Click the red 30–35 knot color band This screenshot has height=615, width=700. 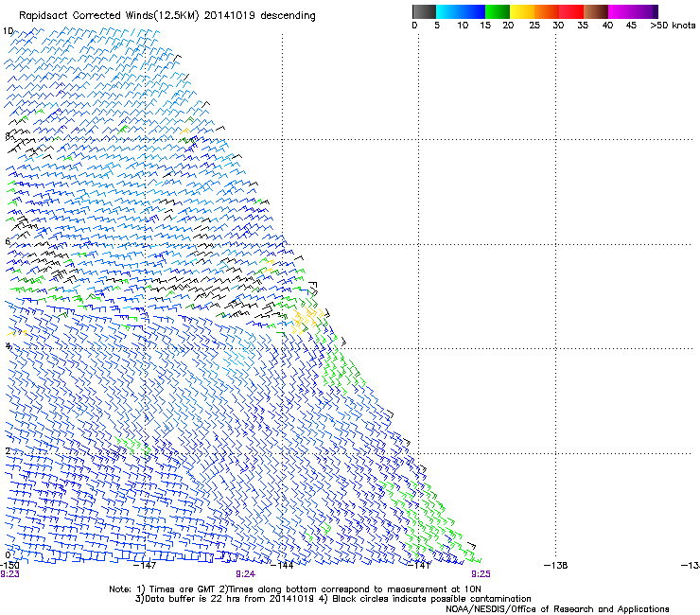coord(571,11)
